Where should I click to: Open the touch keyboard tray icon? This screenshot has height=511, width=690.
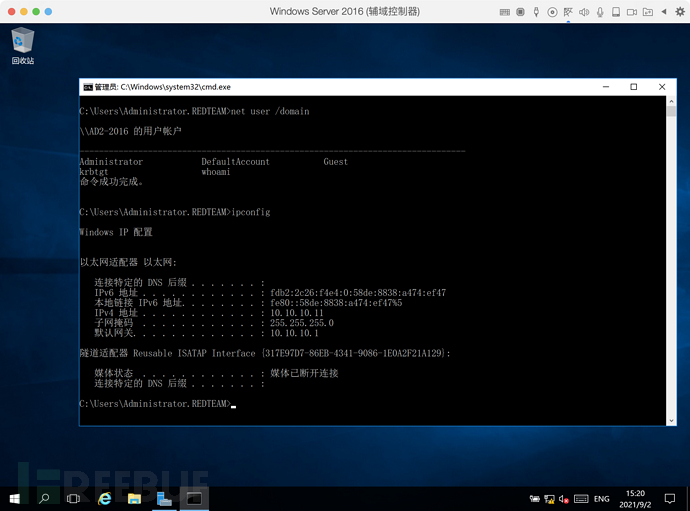pos(581,499)
